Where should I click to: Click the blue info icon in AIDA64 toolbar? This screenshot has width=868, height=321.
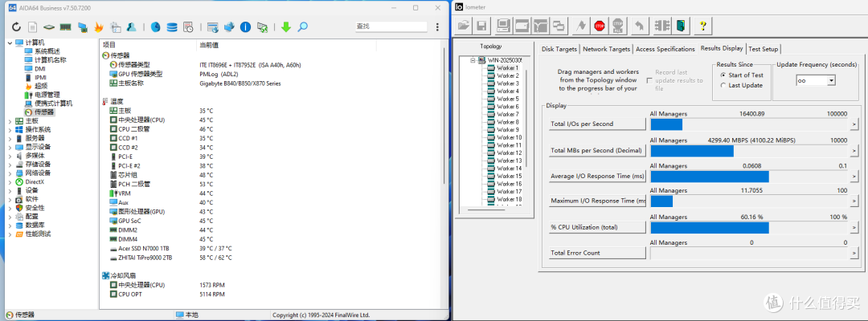[x=246, y=26]
